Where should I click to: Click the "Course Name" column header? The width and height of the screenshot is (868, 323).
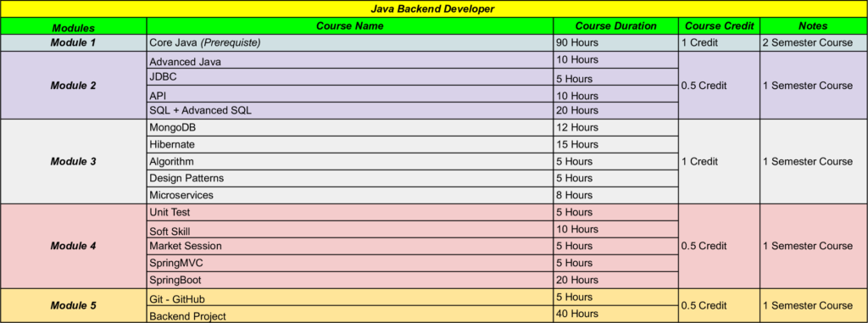pyautogui.click(x=350, y=26)
